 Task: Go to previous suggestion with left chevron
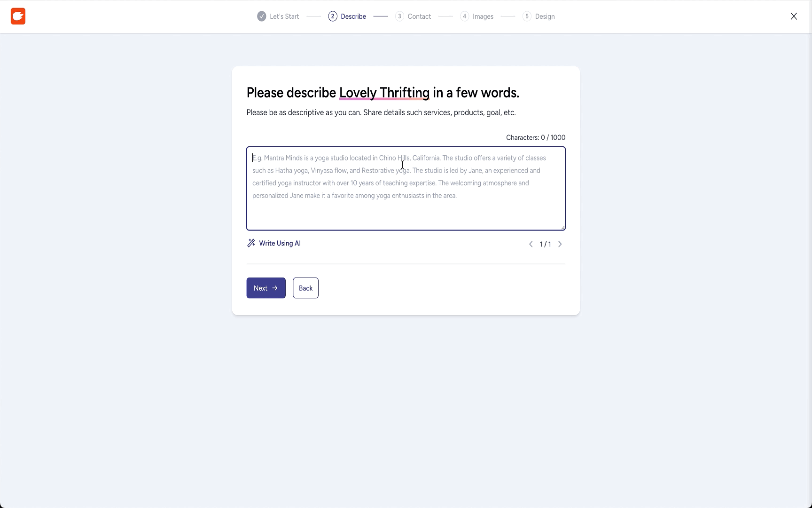click(531, 244)
